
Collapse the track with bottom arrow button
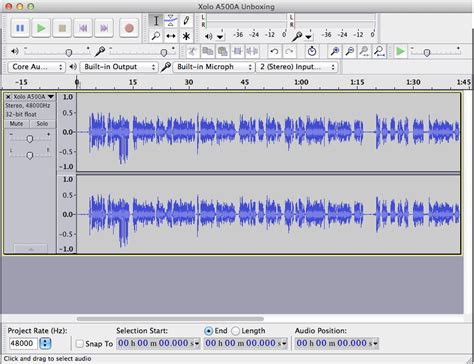[x=31, y=249]
